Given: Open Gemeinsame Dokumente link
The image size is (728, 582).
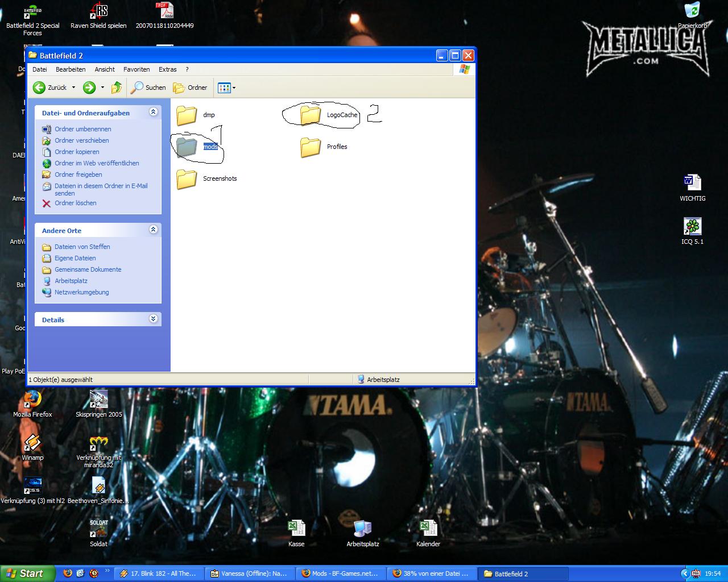Looking at the screenshot, I should coord(88,269).
